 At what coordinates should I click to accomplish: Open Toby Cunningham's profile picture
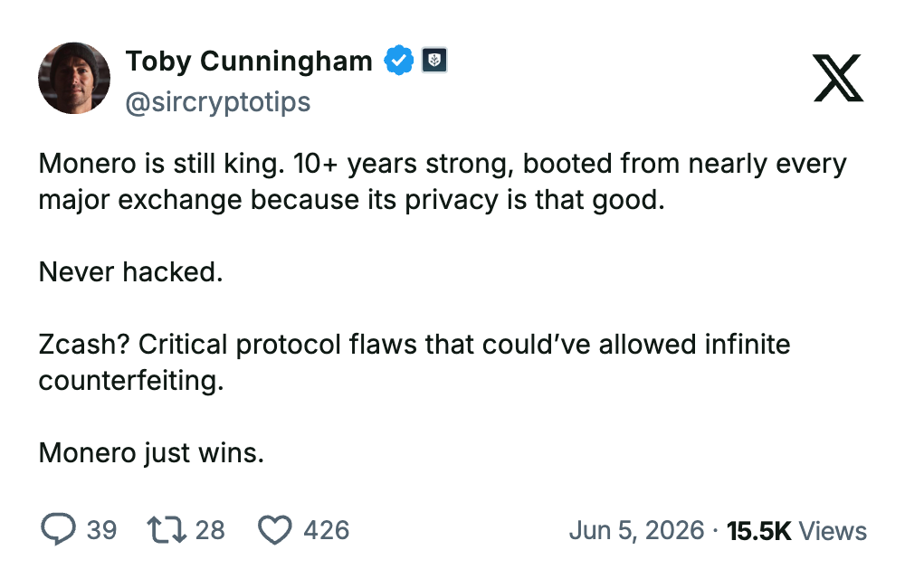tap(74, 78)
